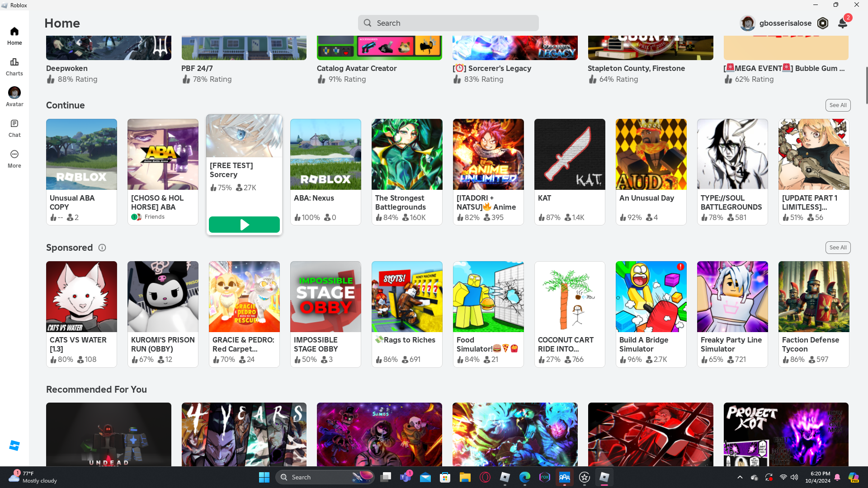Open Build A Bridge Simulator
868x488 pixels.
pyautogui.click(x=651, y=314)
